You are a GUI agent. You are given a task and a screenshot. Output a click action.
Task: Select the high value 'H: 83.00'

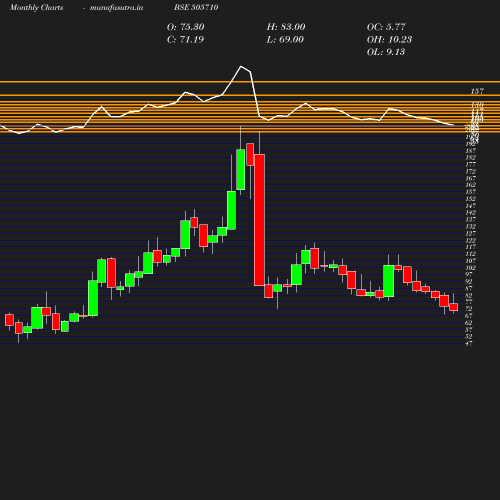tap(286, 27)
